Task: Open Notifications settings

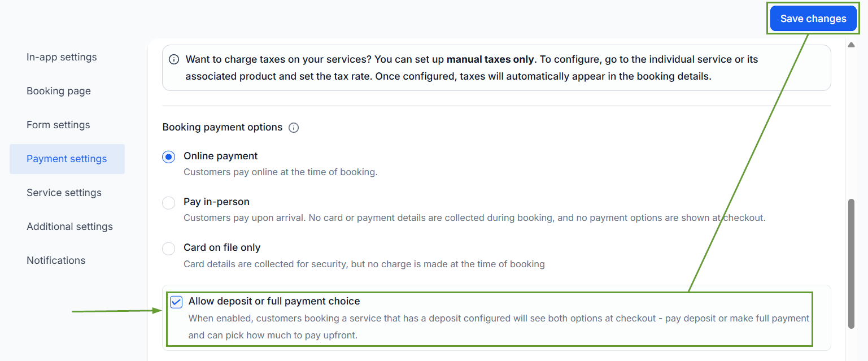Action: click(56, 260)
